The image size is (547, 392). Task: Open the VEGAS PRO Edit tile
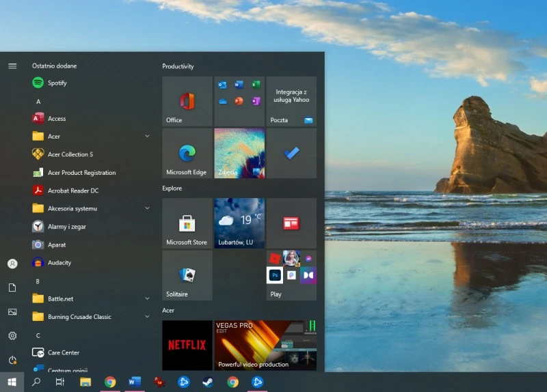coord(265,346)
